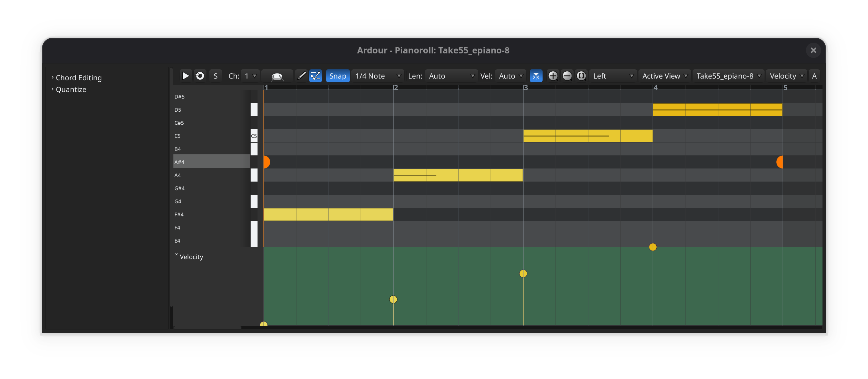
Task: Open the Vel Auto dropdown
Action: tap(511, 76)
